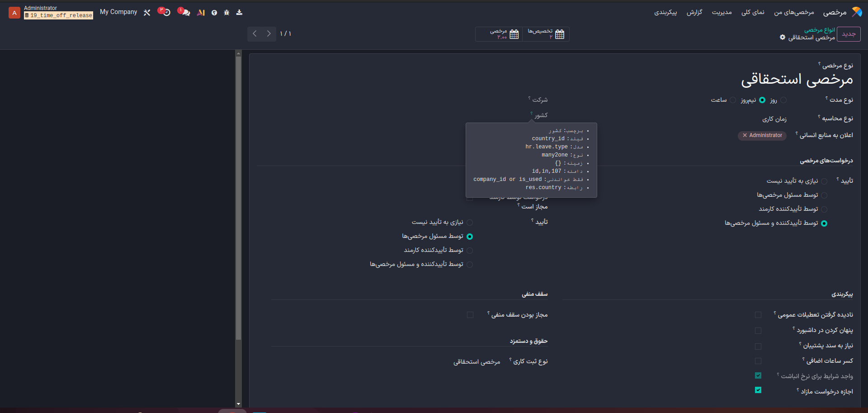Open the conversations chat bubble icon
The height and width of the screenshot is (413, 868).
pos(185,13)
